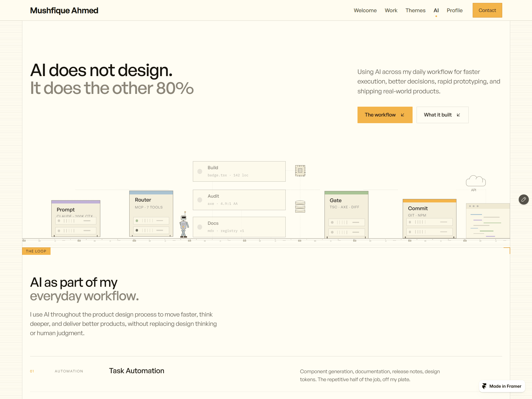The image size is (532, 399).
Task: Click the Build task card
Action: click(239, 171)
